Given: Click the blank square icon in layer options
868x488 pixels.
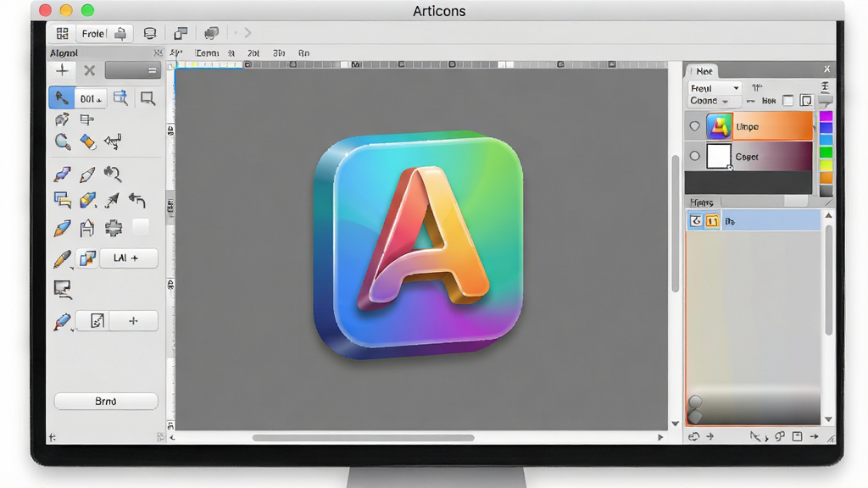Looking at the screenshot, I should pyautogui.click(x=788, y=101).
